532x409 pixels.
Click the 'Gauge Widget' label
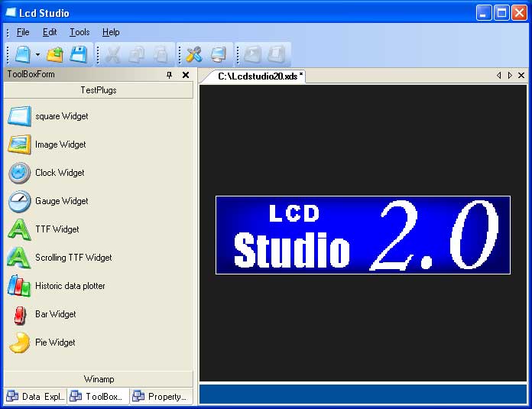[61, 201]
